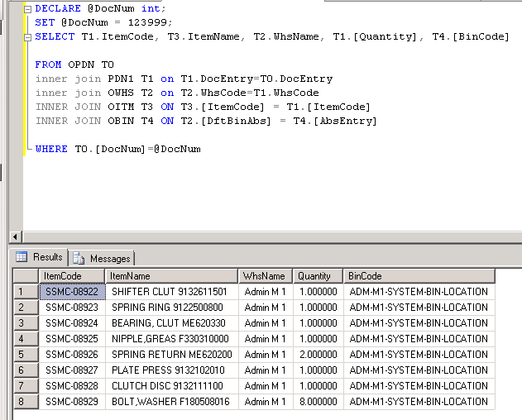Click quantity 2.000000 in row 5
The image size is (522, 420).
[318, 355]
